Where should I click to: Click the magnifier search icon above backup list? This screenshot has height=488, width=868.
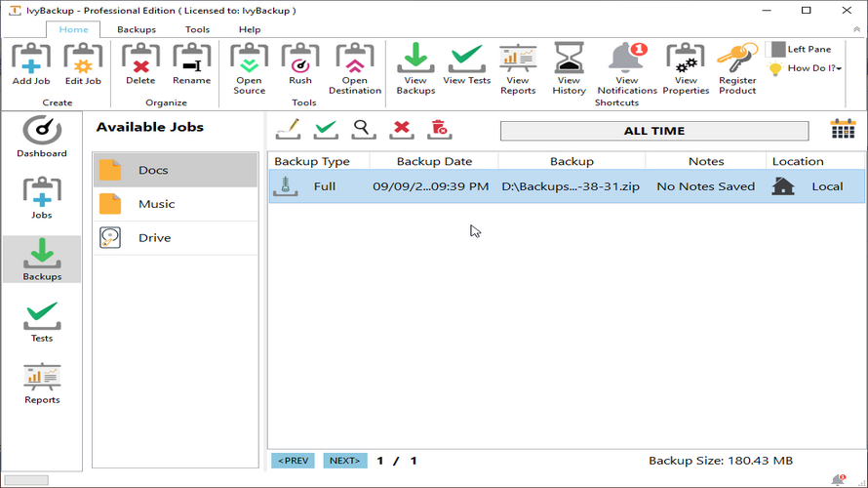(364, 129)
